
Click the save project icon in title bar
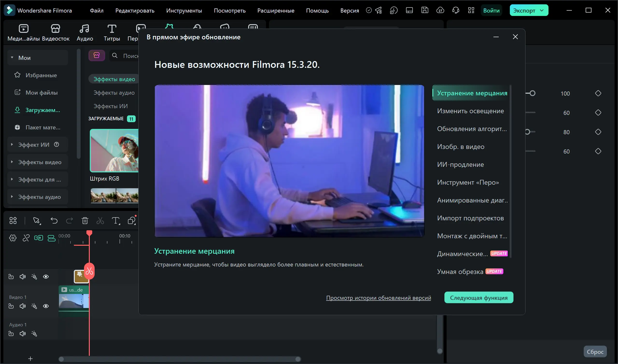(425, 10)
